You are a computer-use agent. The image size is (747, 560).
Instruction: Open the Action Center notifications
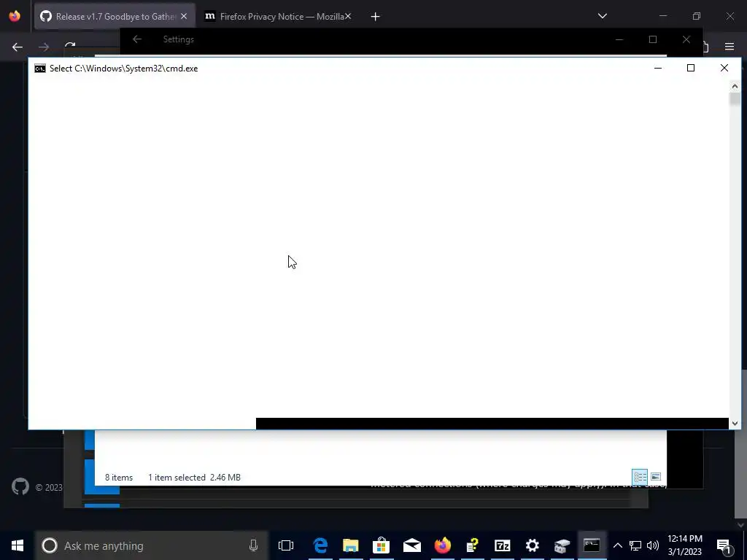pos(724,545)
